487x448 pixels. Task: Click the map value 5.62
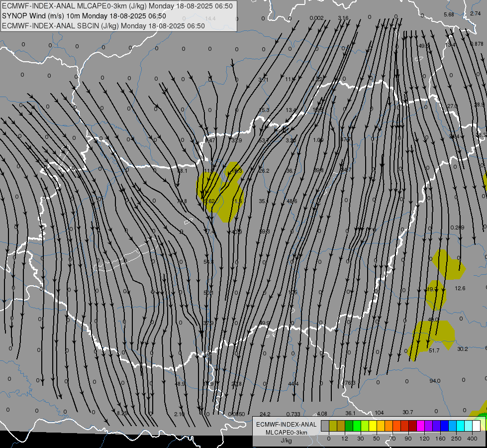tap(209, 201)
